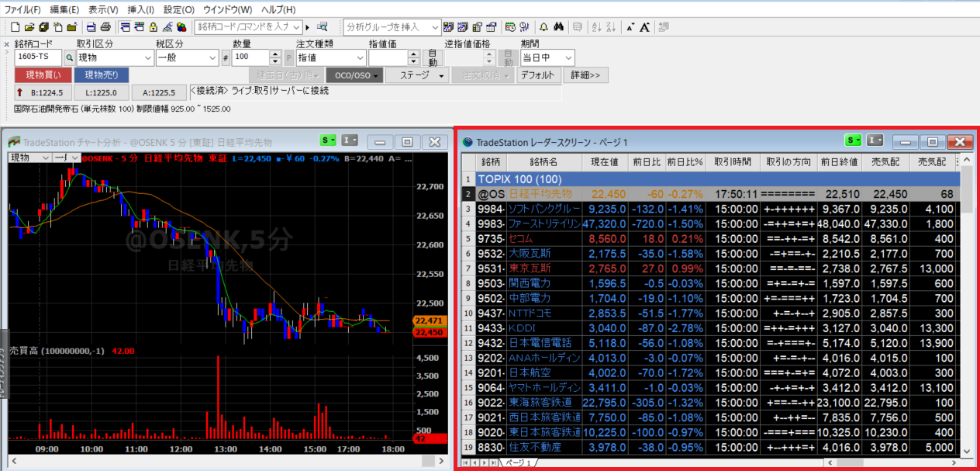Viewport: 980px width, 471px height.
Task: Select the 日本航空 row name cell
Action: pyautogui.click(x=544, y=372)
